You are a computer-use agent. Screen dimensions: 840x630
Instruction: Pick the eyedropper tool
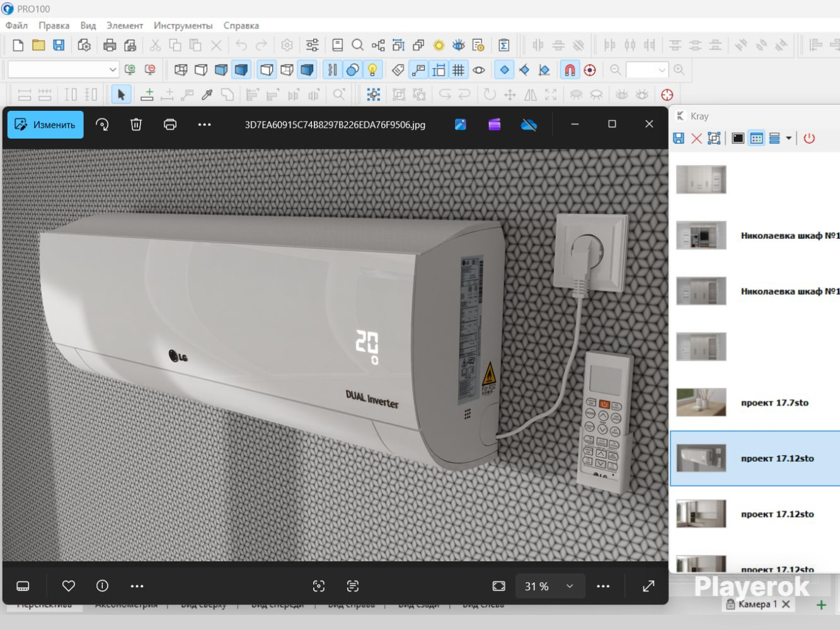[x=207, y=94]
